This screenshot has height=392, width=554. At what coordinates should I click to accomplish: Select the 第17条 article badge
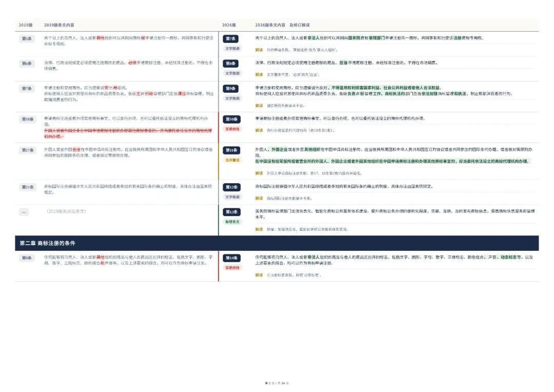28,150
